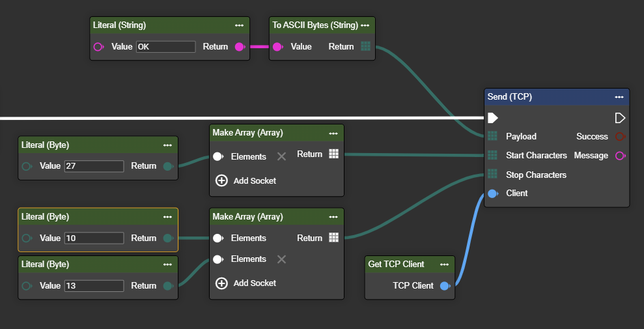This screenshot has height=329, width=644.
Task: Click the Return array icon on To ASCII Bytes
Action: [x=365, y=47]
